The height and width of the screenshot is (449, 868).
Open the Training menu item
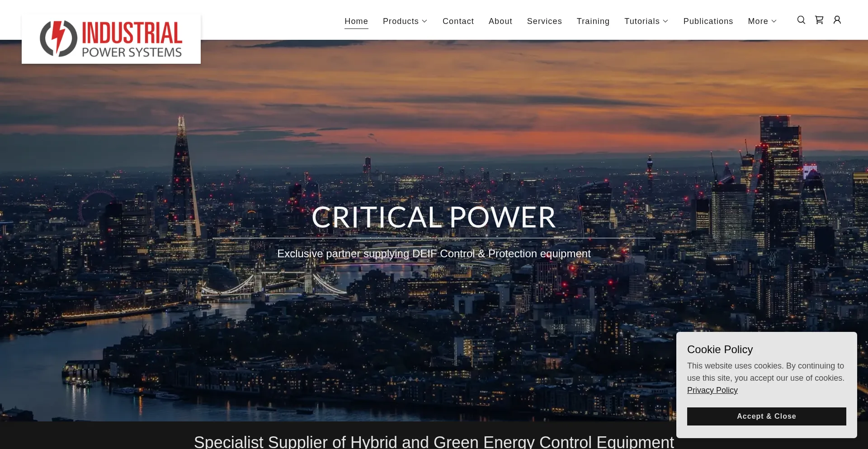coord(593,21)
